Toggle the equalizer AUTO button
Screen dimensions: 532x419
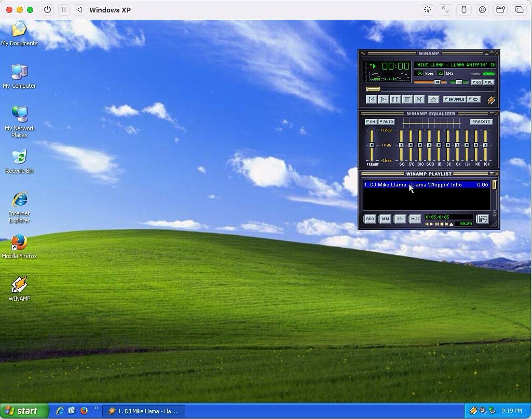[387, 122]
